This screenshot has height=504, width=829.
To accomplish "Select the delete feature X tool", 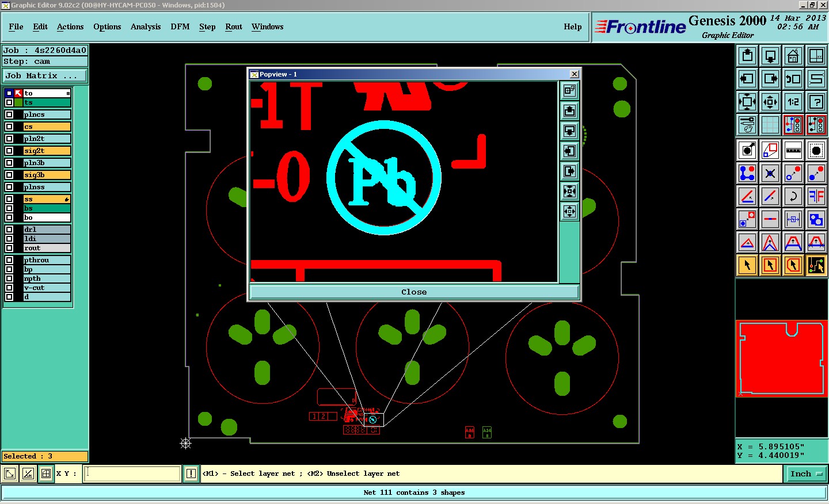I will coord(770,173).
